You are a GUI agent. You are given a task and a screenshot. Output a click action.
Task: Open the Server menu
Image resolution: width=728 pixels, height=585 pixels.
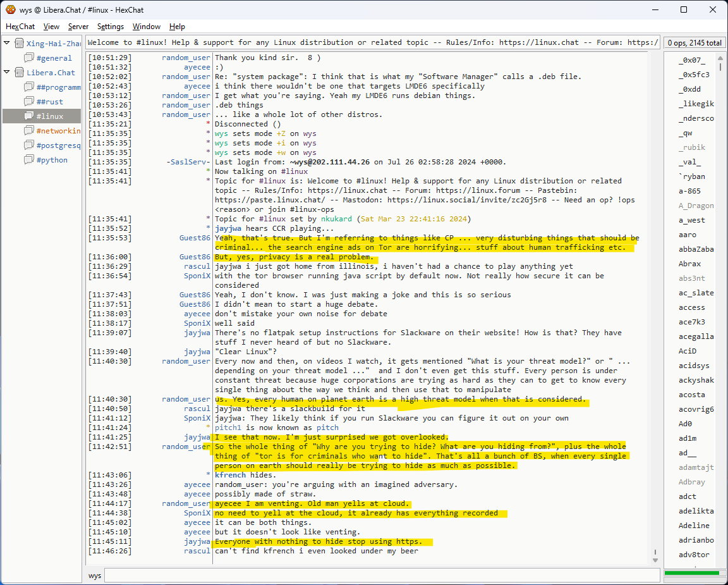click(78, 27)
